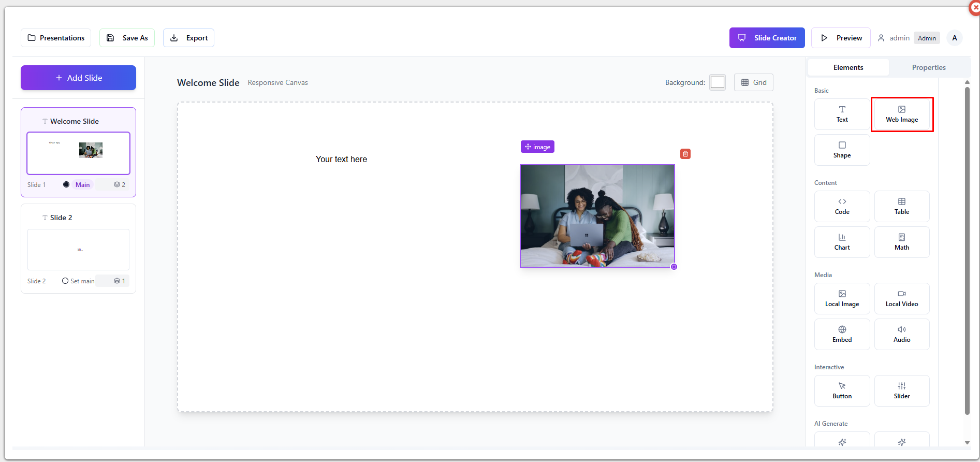Open the Export options

188,38
